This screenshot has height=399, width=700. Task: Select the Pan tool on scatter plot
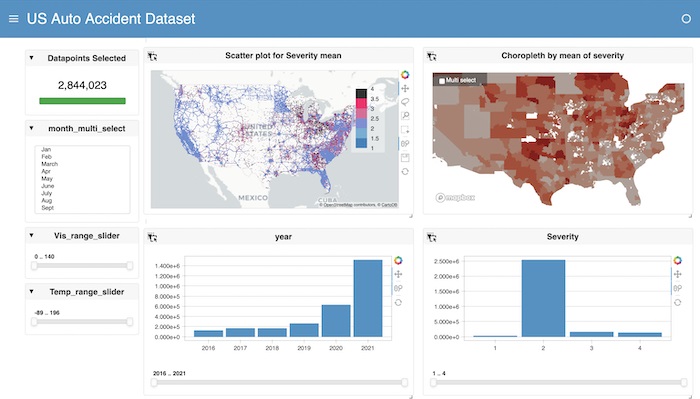pyautogui.click(x=405, y=88)
